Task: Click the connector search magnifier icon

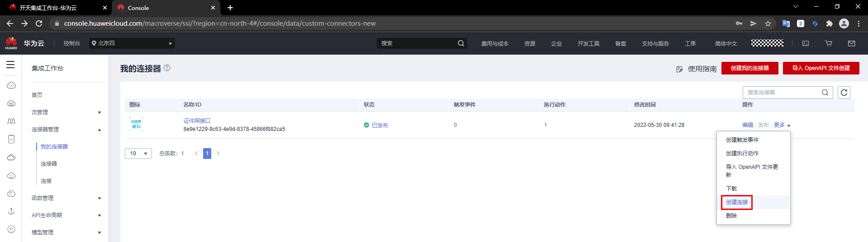Action: (x=825, y=93)
